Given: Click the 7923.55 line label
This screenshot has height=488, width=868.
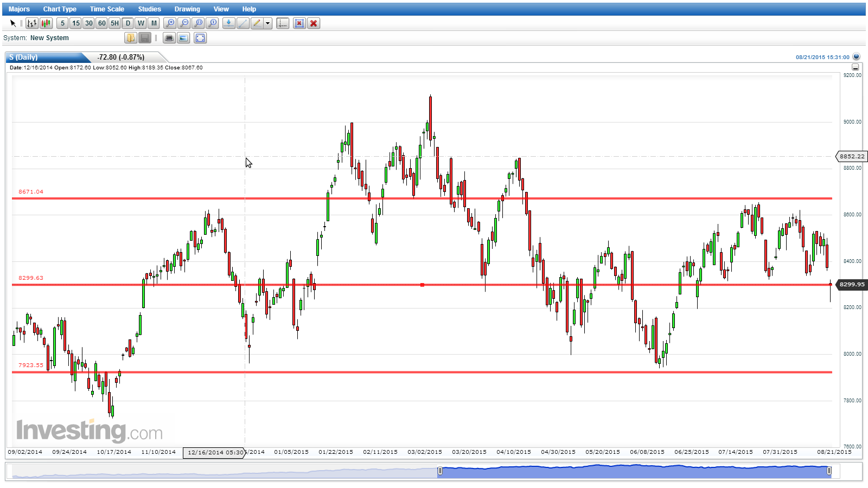Looking at the screenshot, I should coord(31,365).
